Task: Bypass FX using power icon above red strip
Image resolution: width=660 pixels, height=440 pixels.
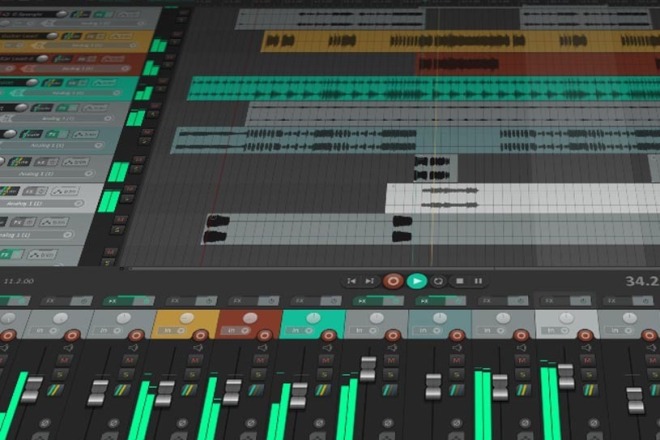Action: [x=269, y=301]
